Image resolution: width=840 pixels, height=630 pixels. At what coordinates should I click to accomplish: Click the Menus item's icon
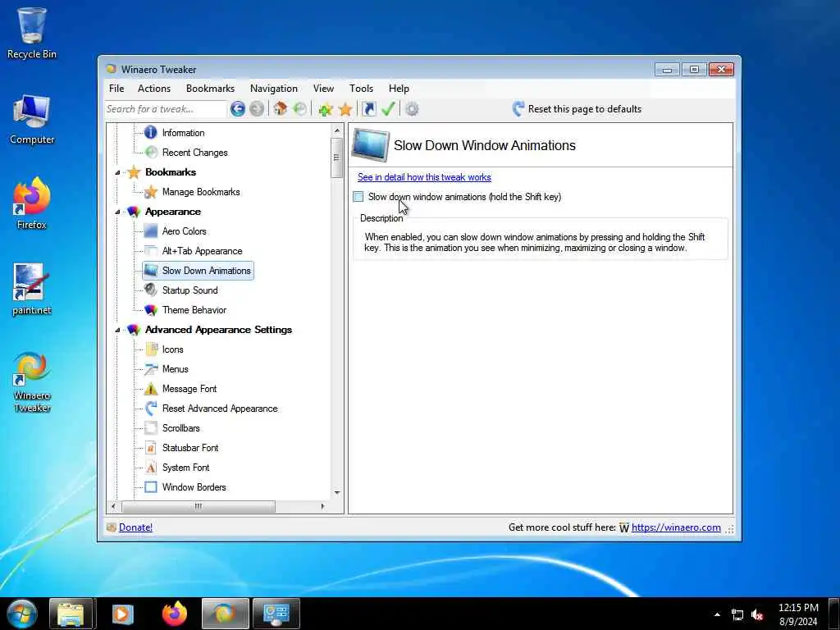151,368
